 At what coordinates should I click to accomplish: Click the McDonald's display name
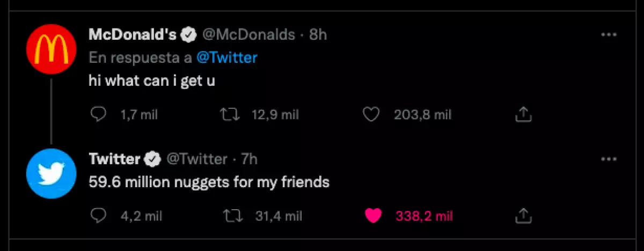132,35
